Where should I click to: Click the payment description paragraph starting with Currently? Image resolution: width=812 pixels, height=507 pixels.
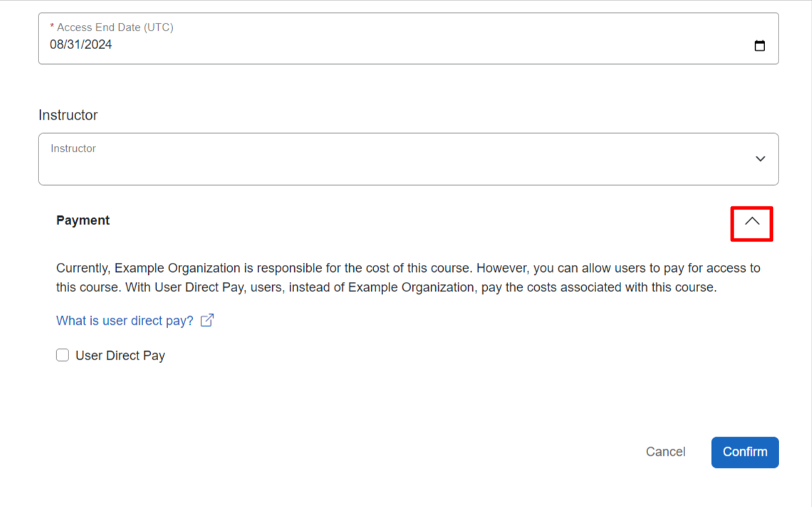click(408, 278)
